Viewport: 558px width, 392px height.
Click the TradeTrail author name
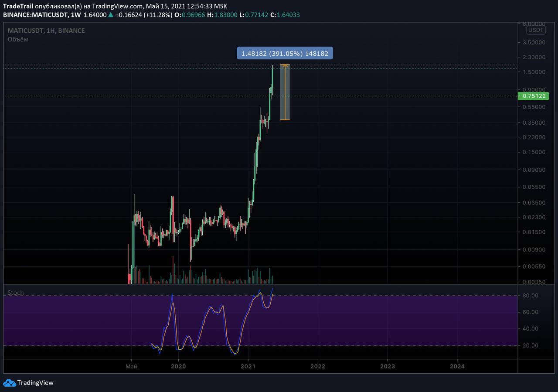18,6
